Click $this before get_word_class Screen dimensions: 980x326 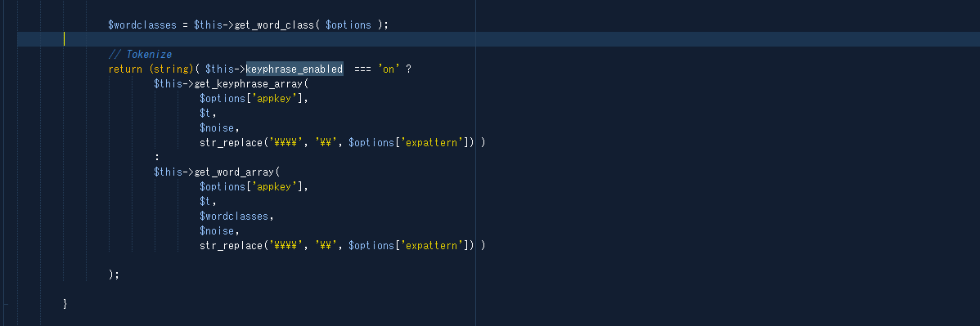coord(208,25)
